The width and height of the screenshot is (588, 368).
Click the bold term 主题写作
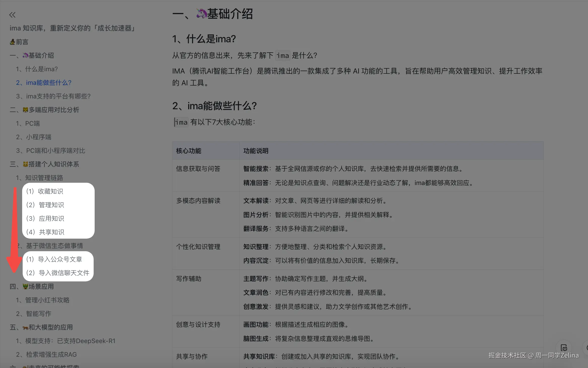click(x=256, y=279)
